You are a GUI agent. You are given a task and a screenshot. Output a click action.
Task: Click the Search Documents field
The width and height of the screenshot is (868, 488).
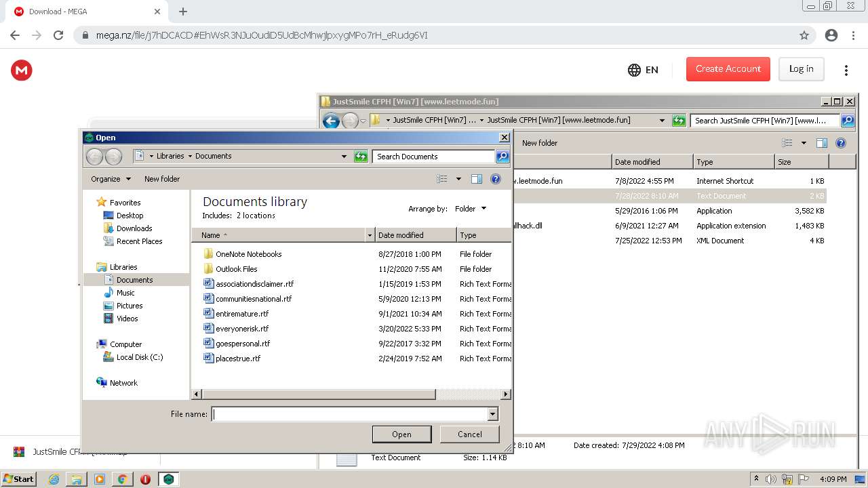click(x=434, y=157)
